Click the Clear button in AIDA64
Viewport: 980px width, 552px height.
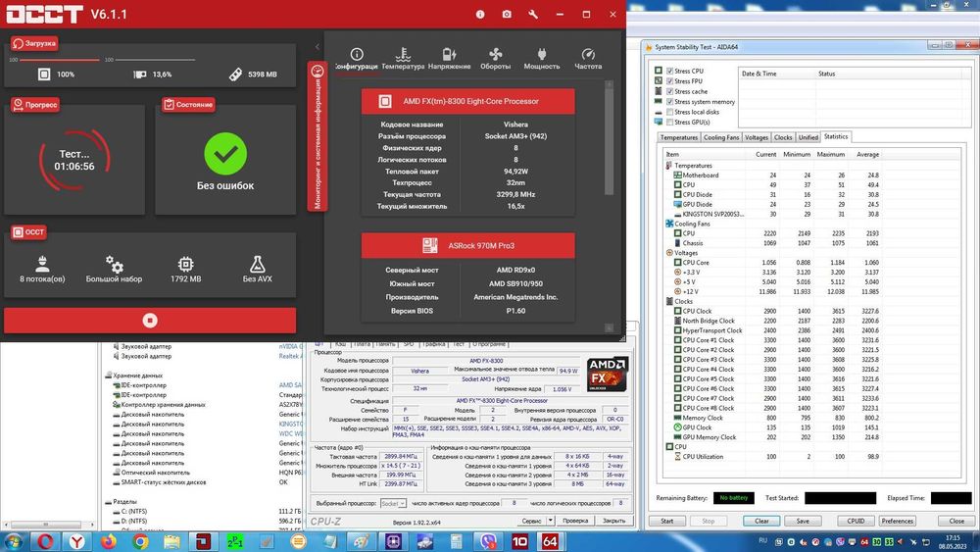tap(761, 521)
